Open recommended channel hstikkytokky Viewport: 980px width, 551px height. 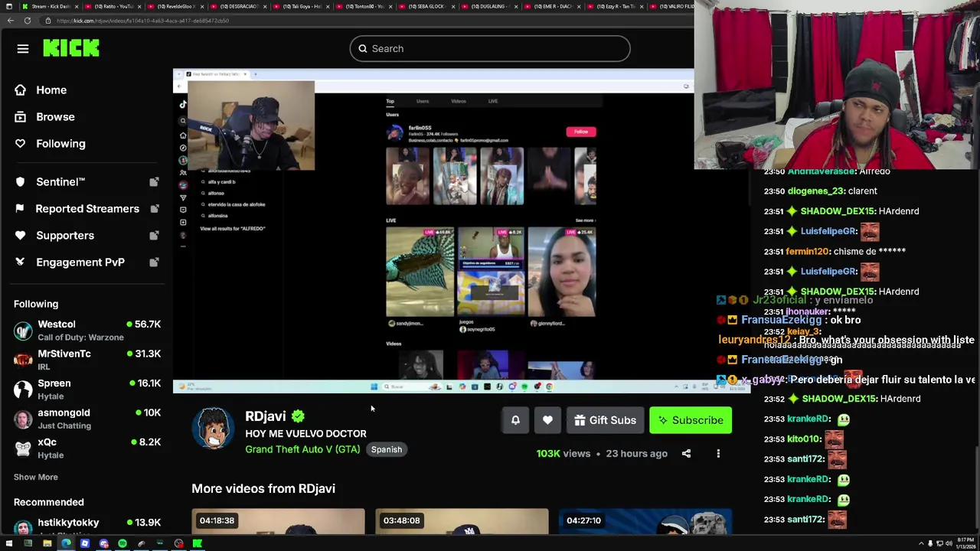(x=87, y=527)
